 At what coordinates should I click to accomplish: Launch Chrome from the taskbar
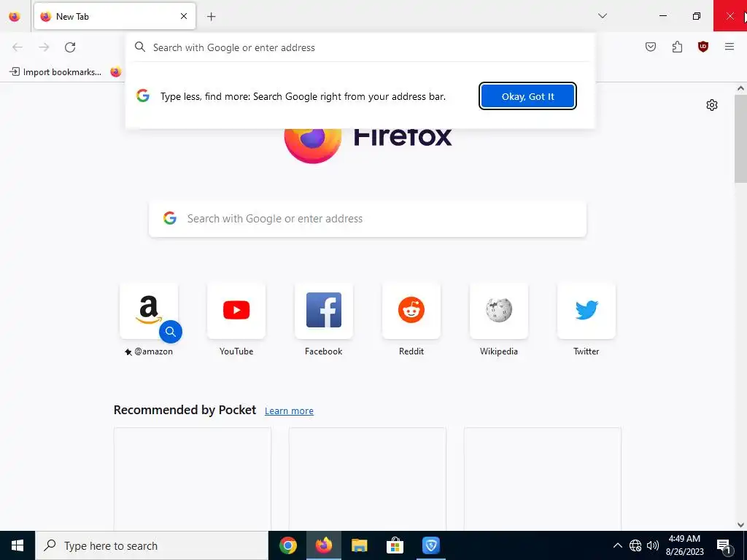(287, 545)
